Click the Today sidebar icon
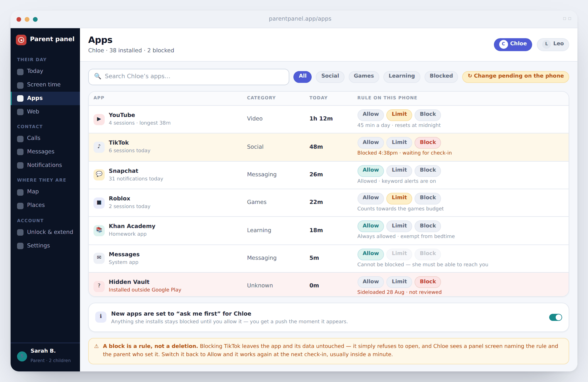The image size is (588, 382). click(20, 72)
